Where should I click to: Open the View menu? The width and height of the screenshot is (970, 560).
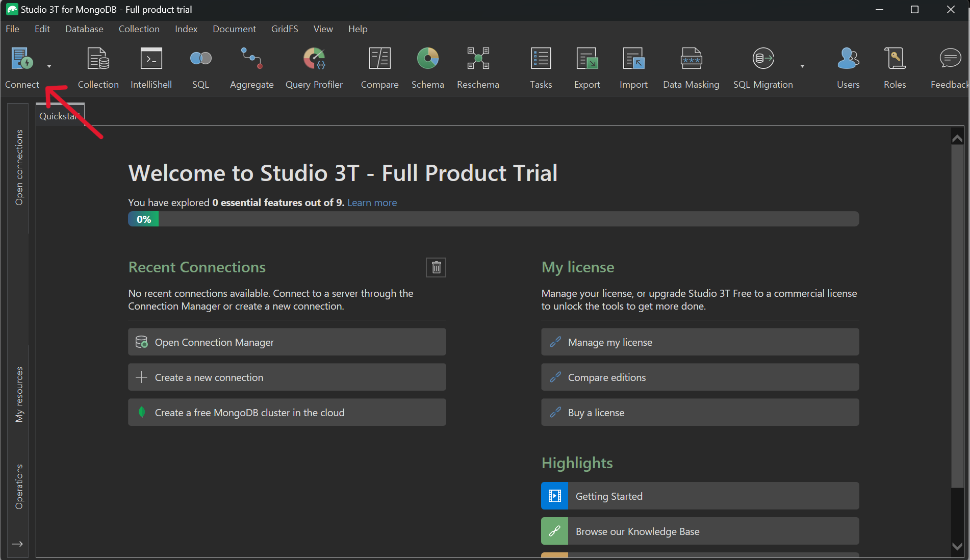point(323,29)
